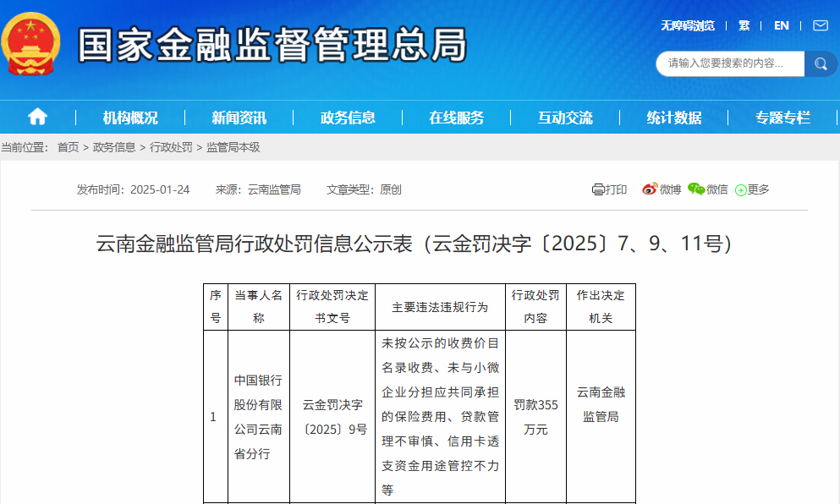Open the 政务信息 navigation menu
Screen dimensions: 840x504
click(x=348, y=118)
